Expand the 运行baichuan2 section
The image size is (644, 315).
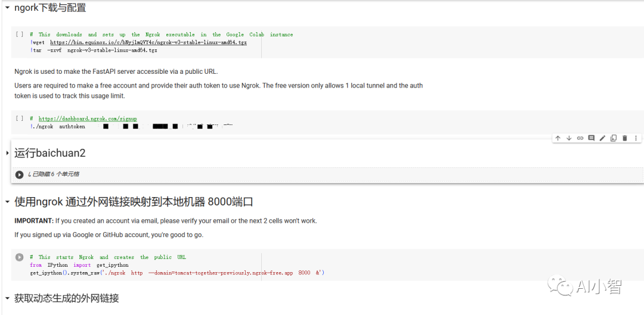click(x=7, y=153)
